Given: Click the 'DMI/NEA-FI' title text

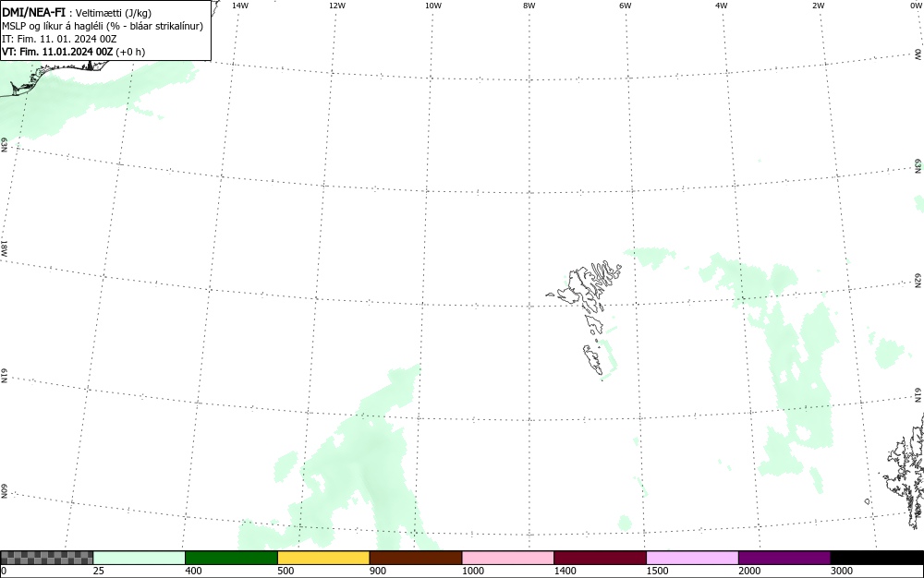Looking at the screenshot, I should (33, 12).
